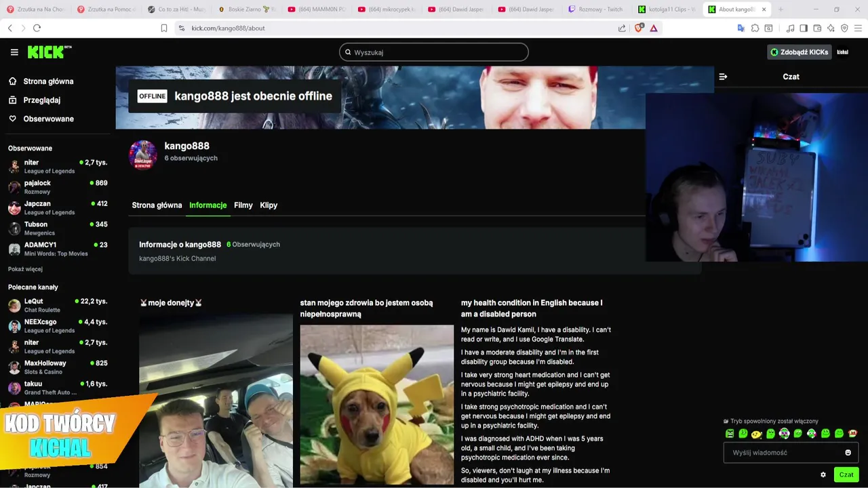Image resolution: width=868 pixels, height=488 pixels.
Task: Send message with Czat button
Action: tap(846, 474)
